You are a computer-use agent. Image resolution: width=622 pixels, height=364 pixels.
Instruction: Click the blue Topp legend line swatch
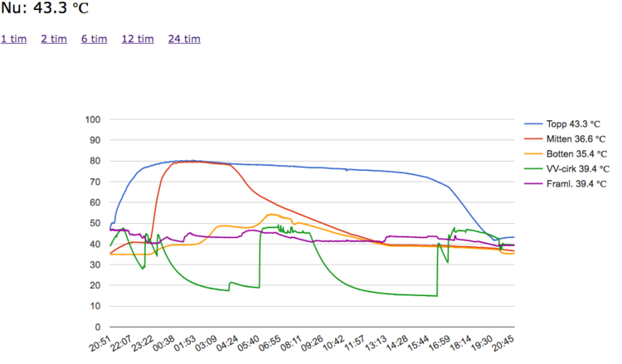click(x=530, y=124)
